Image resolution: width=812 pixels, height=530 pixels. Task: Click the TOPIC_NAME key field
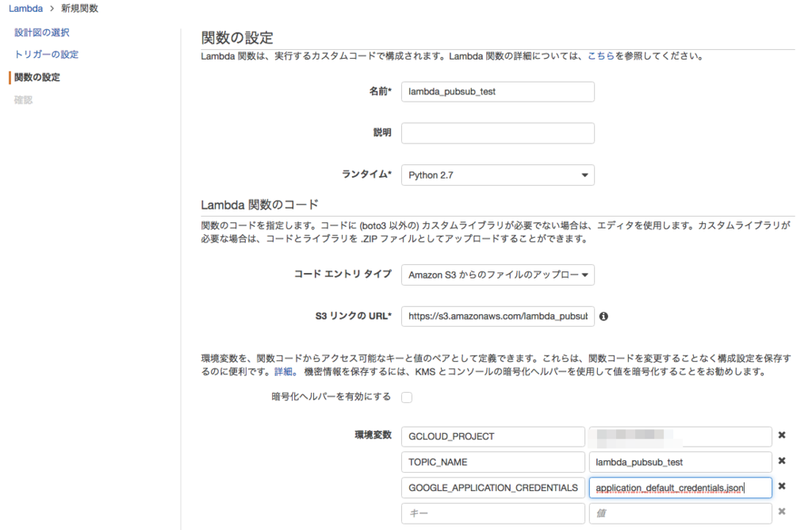493,462
